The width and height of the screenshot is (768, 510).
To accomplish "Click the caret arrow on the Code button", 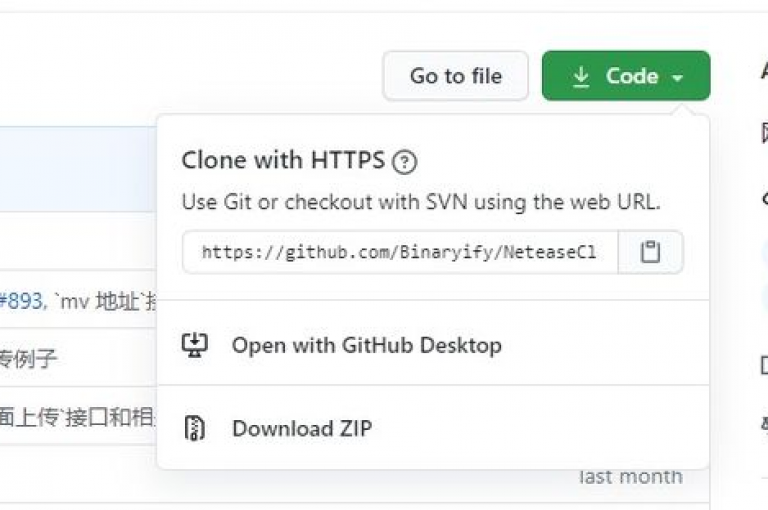I will 677,77.
